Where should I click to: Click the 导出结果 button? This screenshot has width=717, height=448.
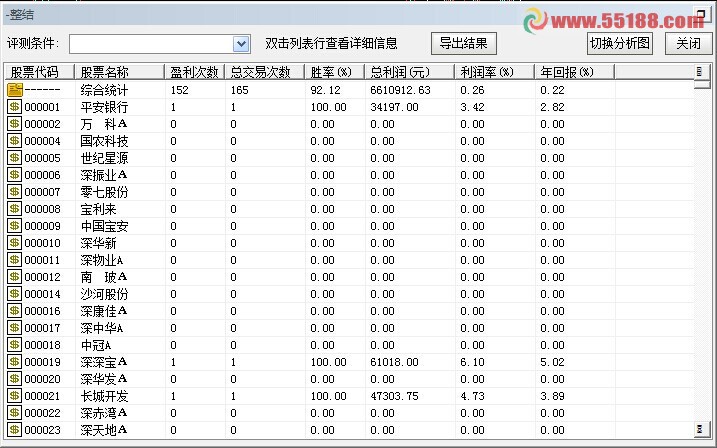(464, 43)
